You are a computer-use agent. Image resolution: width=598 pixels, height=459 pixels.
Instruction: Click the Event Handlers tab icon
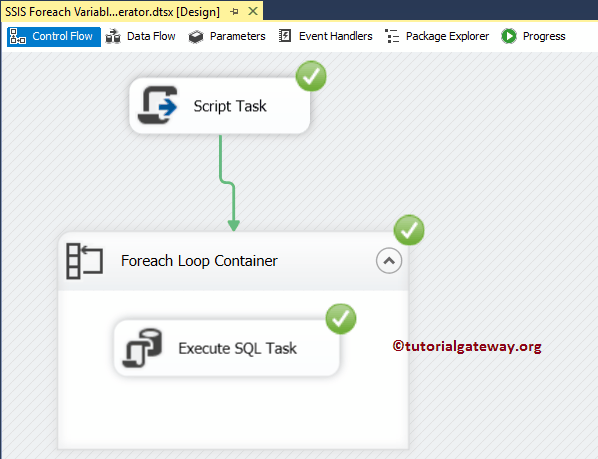pyautogui.click(x=285, y=36)
